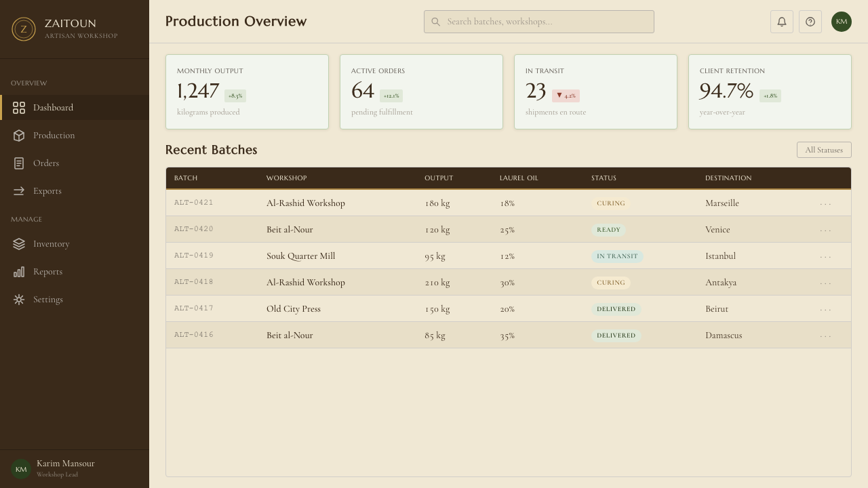The height and width of the screenshot is (488, 868).
Task: Click the help question mark icon
Action: [810, 22]
